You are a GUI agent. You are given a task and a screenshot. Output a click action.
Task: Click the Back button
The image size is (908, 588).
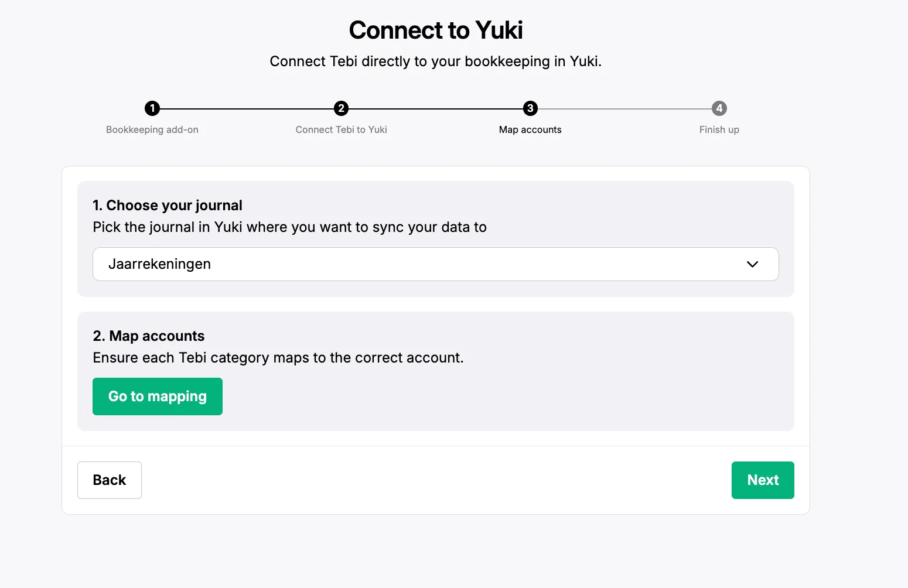[110, 480]
